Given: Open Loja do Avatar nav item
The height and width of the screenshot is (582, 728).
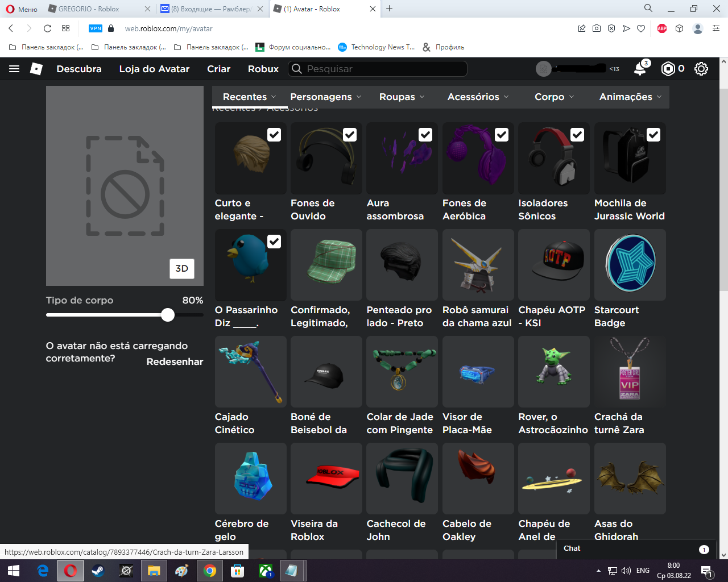Looking at the screenshot, I should point(154,69).
